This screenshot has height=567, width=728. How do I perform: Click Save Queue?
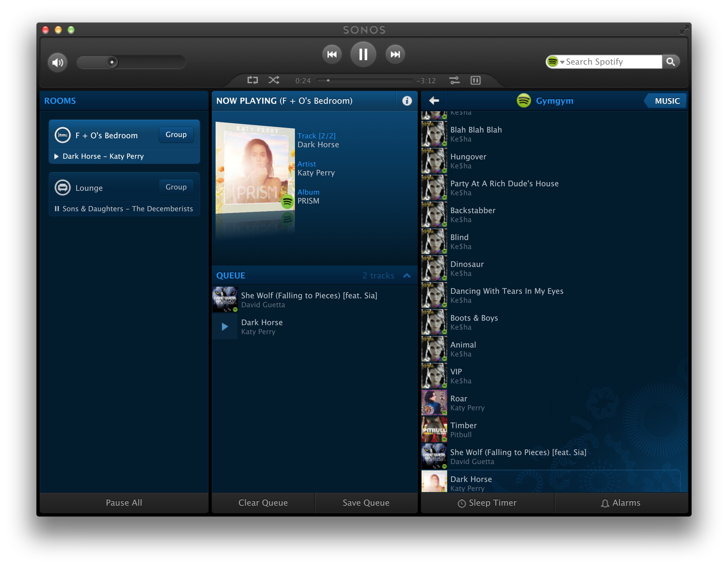366,503
